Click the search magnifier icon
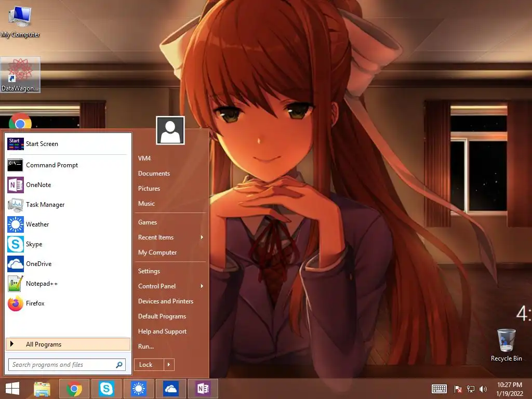The image size is (532, 399). tap(119, 365)
